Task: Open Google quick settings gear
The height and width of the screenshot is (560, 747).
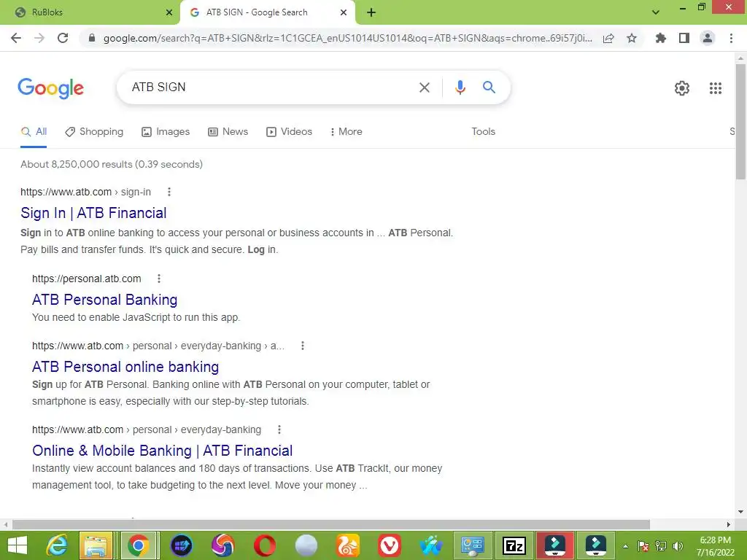Action: pos(682,88)
